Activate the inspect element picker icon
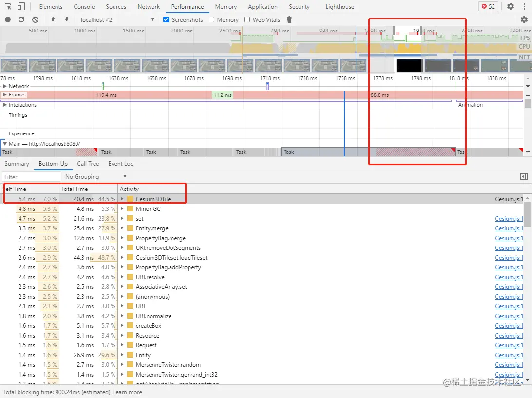Image resolution: width=532 pixels, height=398 pixels. click(8, 6)
